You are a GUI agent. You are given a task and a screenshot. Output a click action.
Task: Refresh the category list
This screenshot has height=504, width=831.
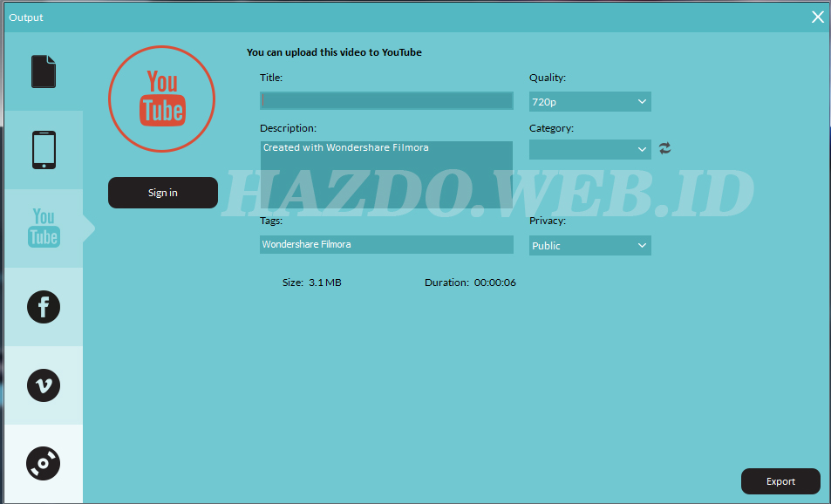point(664,148)
